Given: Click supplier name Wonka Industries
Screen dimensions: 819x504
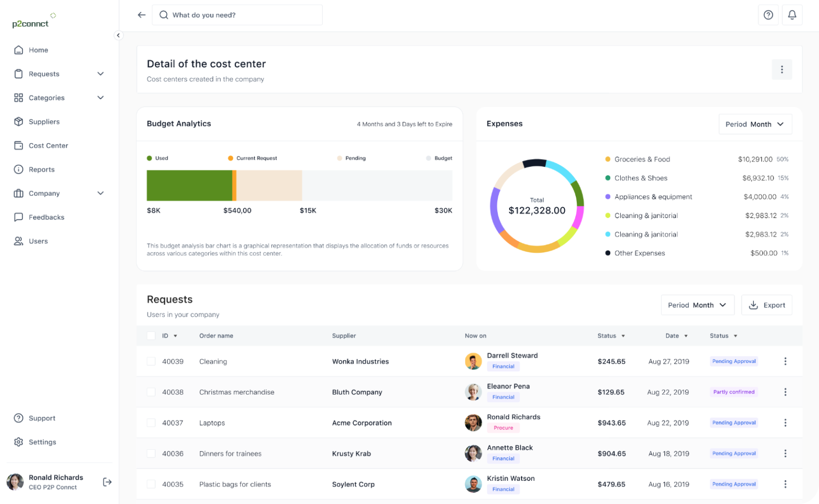Looking at the screenshot, I should click(360, 361).
